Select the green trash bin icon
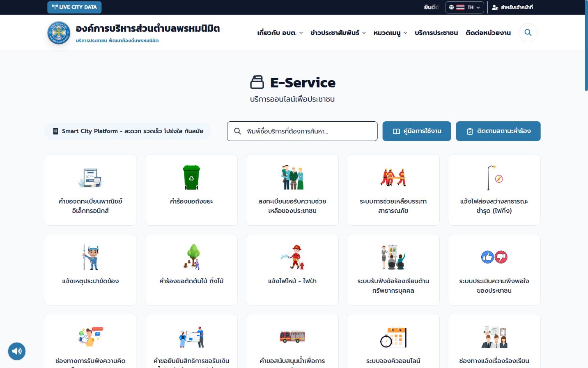Image resolution: width=588 pixels, height=368 pixels. click(191, 177)
